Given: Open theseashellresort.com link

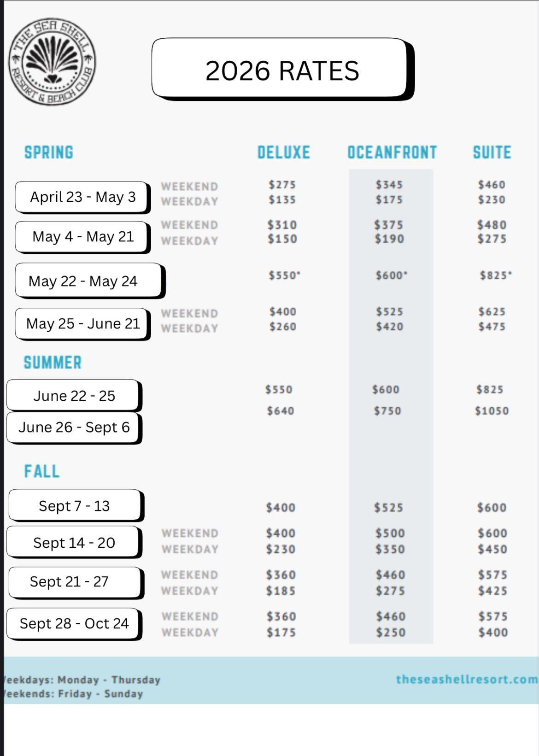Looking at the screenshot, I should tap(467, 679).
